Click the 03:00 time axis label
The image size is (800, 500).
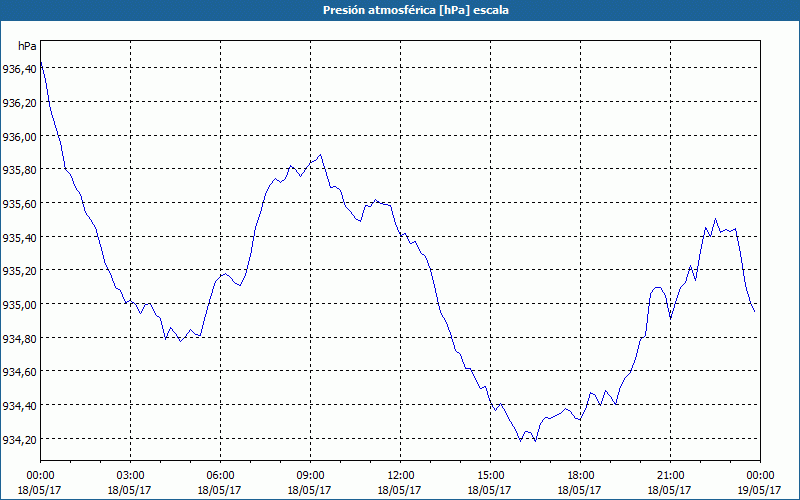(x=130, y=475)
